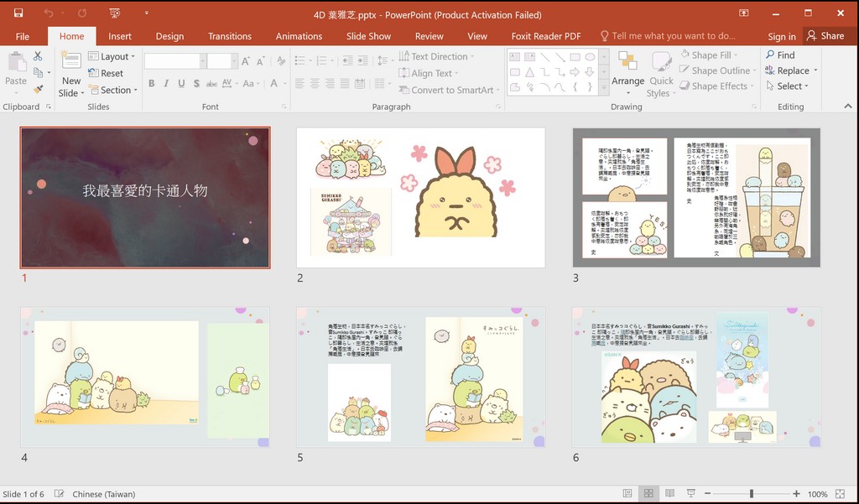Viewport: 859px width, 504px height.
Task: Open Quick Styles gallery
Action: (661, 75)
